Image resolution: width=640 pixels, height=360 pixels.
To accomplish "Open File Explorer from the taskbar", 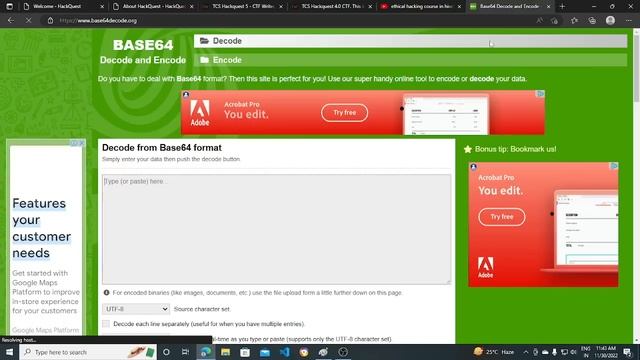I will click(225, 352).
